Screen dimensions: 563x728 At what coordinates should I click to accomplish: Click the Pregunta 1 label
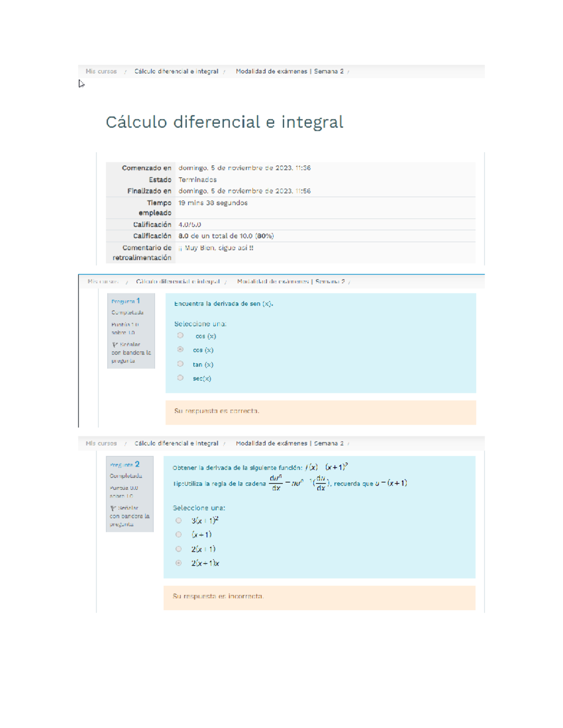[x=124, y=302]
